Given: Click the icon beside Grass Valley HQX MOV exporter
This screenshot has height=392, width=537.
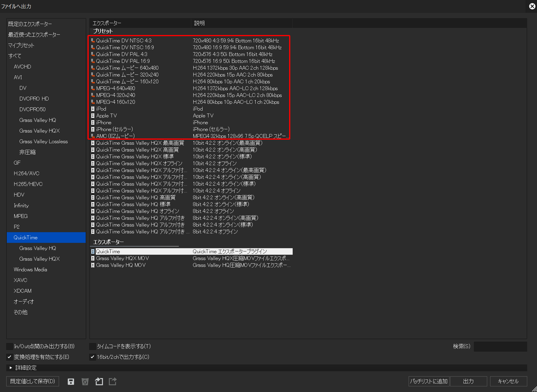Looking at the screenshot, I should pyautogui.click(x=93, y=258).
